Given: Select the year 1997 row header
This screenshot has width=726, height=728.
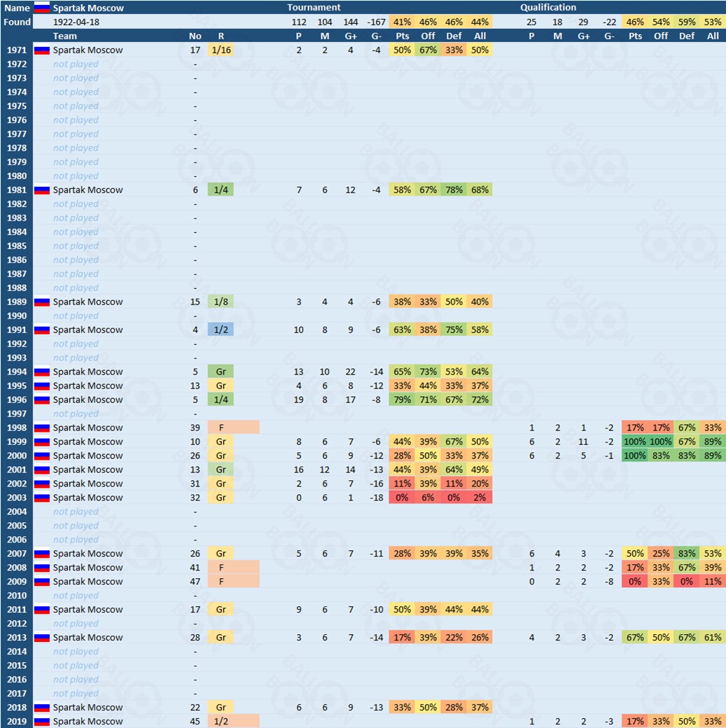Looking at the screenshot, I should pyautogui.click(x=17, y=414).
